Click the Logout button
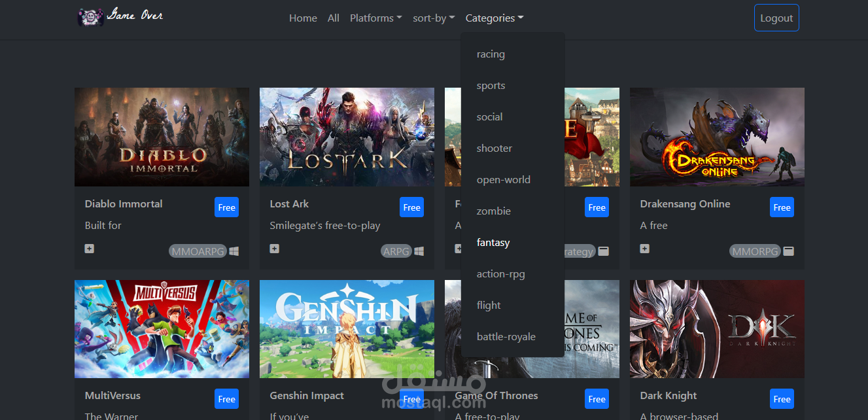 tap(776, 18)
